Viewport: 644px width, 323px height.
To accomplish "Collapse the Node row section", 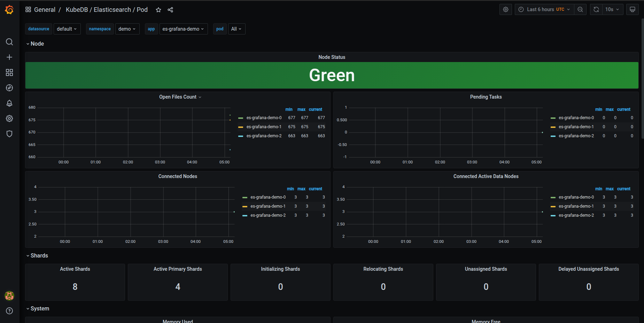I will [35, 44].
